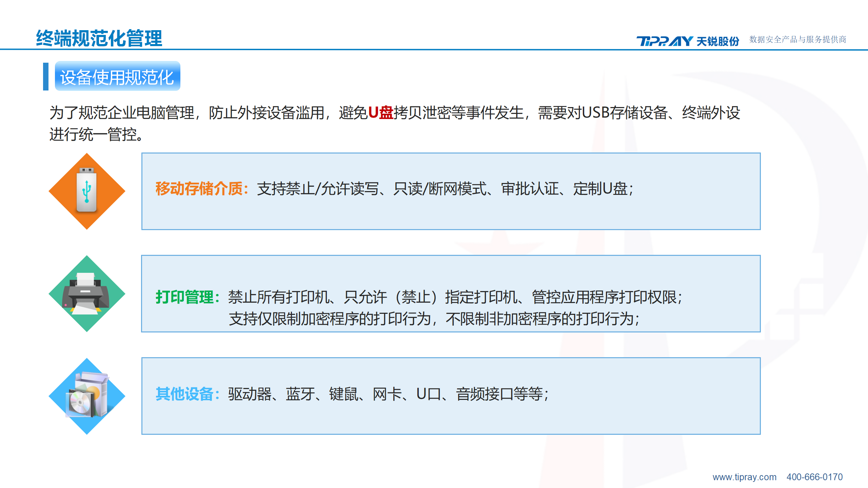Click the phone number 400-666-0170

coord(814,477)
